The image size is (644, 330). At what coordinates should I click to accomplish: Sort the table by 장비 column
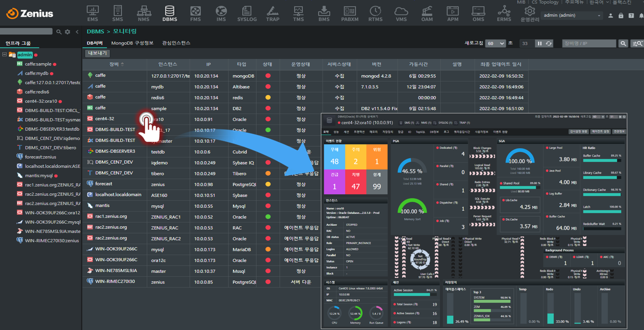(117, 64)
